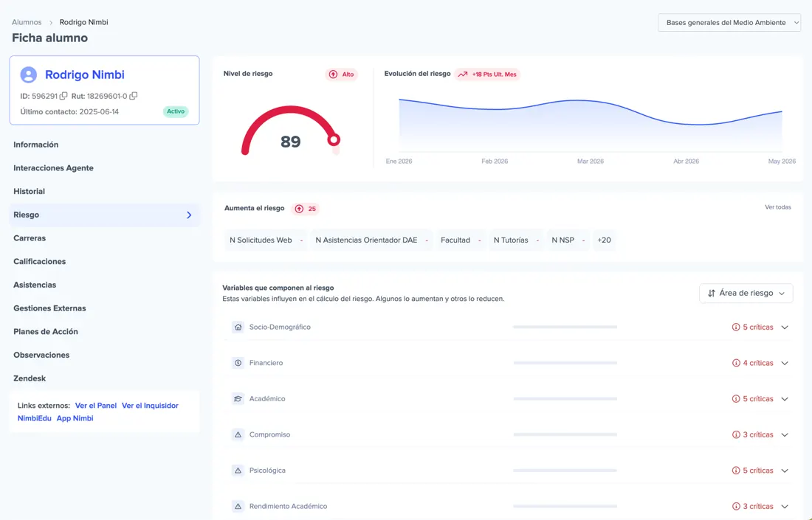The height and width of the screenshot is (520, 812).
Task: Copy the Rut 18269601-0 value
Action: (x=134, y=96)
